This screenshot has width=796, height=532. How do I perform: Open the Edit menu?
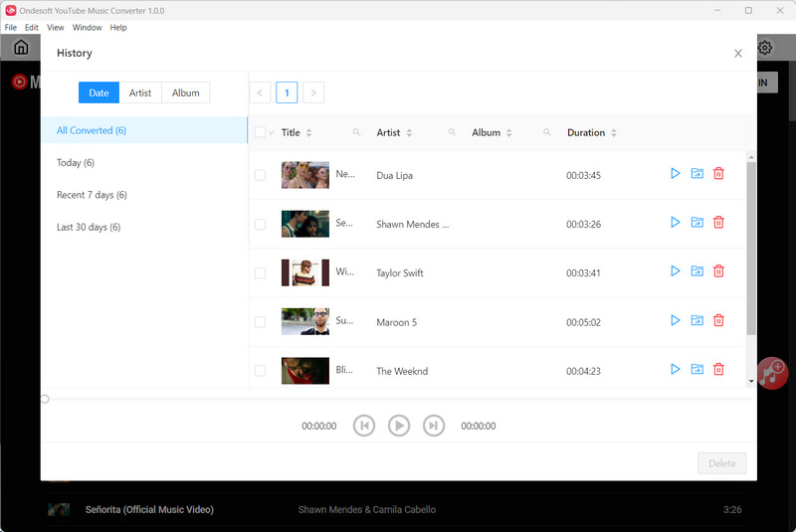[x=32, y=28]
